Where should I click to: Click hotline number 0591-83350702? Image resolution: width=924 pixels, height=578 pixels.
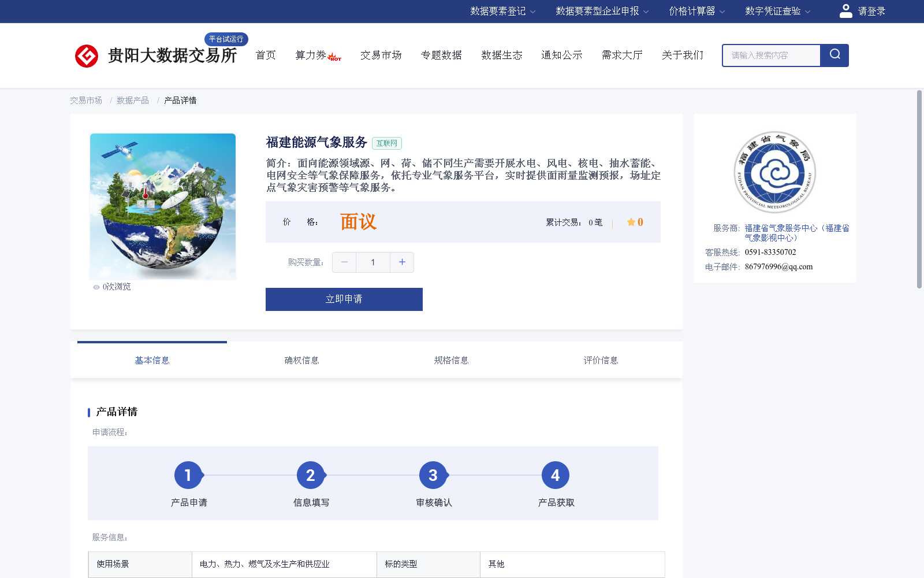(770, 253)
